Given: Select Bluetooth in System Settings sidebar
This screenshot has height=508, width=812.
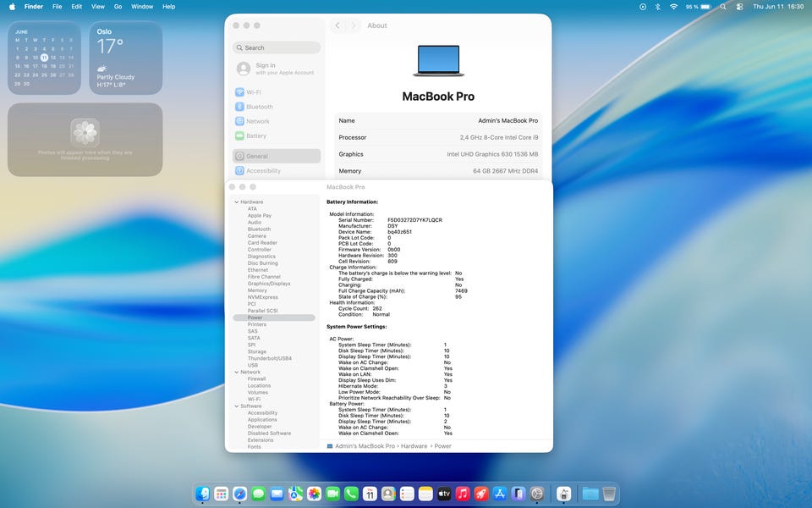Looking at the screenshot, I should 276,107.
